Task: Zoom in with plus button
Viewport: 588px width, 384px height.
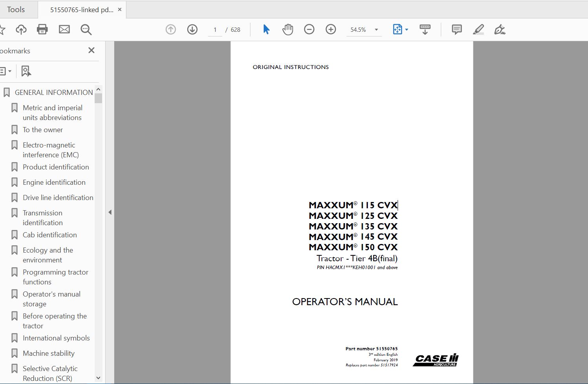Action: click(x=331, y=29)
